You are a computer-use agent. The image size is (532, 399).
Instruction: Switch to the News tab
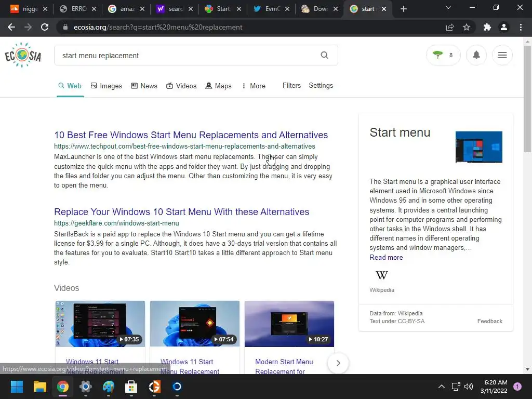pos(144,86)
